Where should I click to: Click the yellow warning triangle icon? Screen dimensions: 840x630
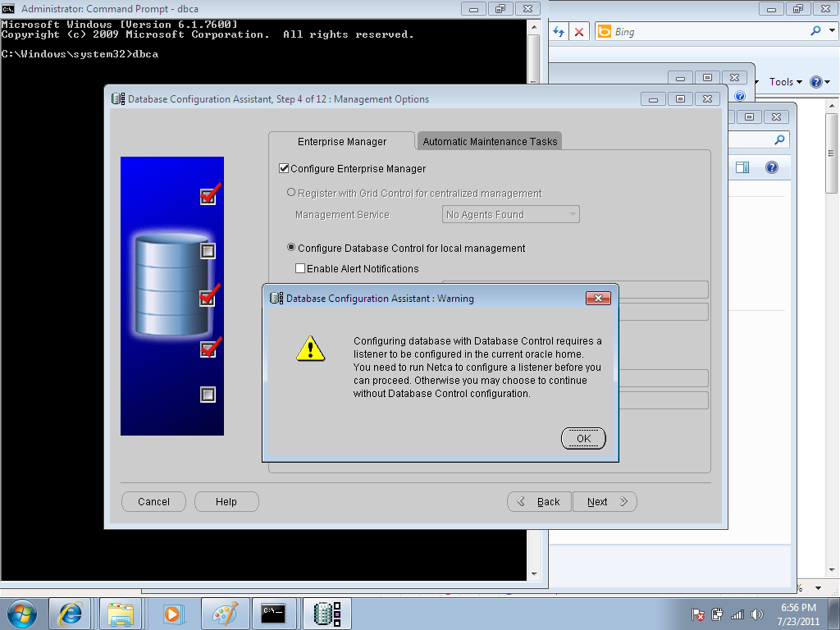point(310,349)
